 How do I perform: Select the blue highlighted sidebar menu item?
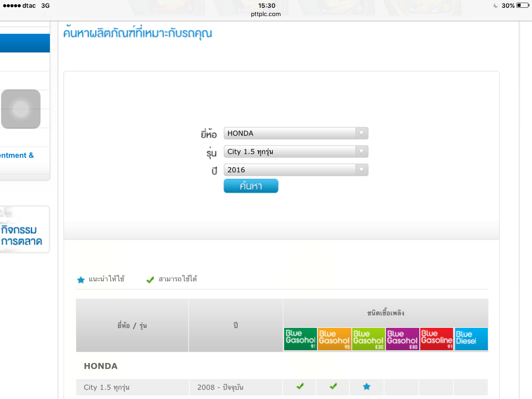(x=25, y=43)
